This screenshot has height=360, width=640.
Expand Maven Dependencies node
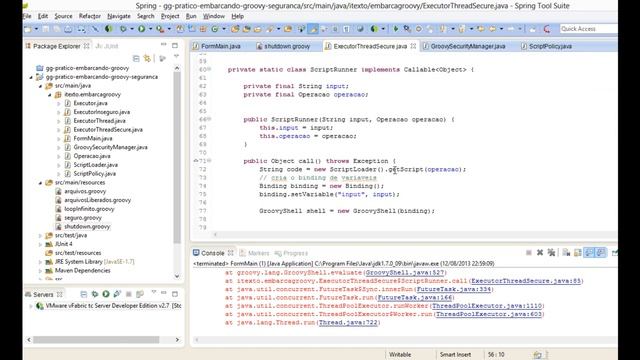[40, 271]
